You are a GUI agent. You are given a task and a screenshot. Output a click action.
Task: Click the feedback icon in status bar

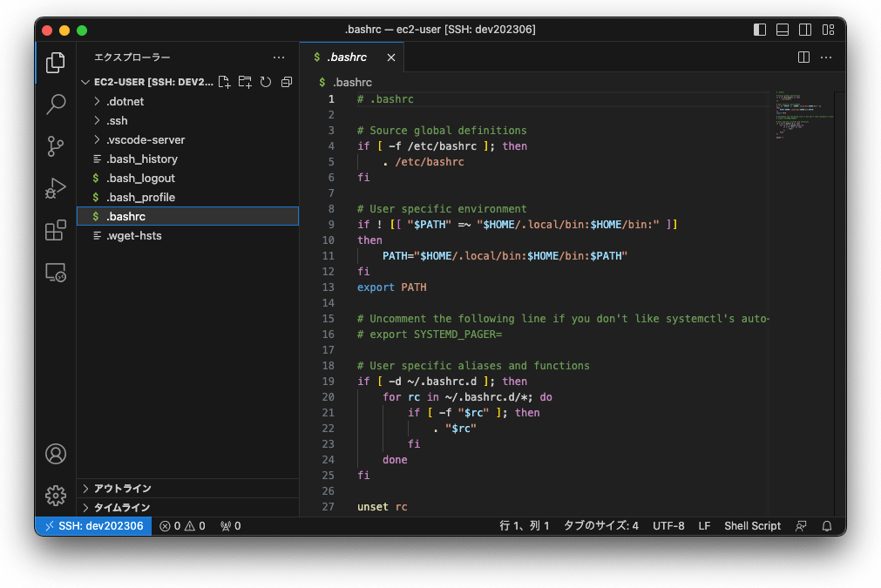801,525
